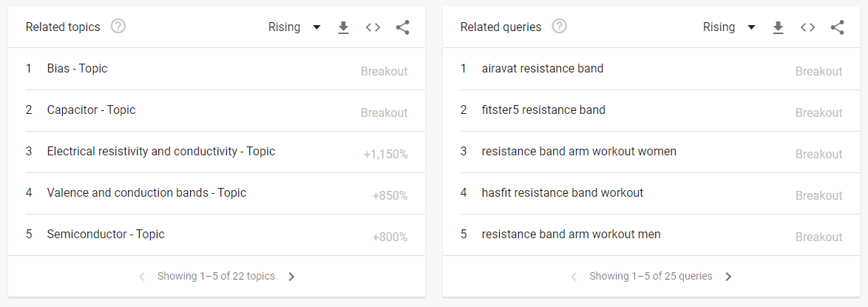Open help for Related topics
This screenshot has height=307, width=868.
[118, 27]
